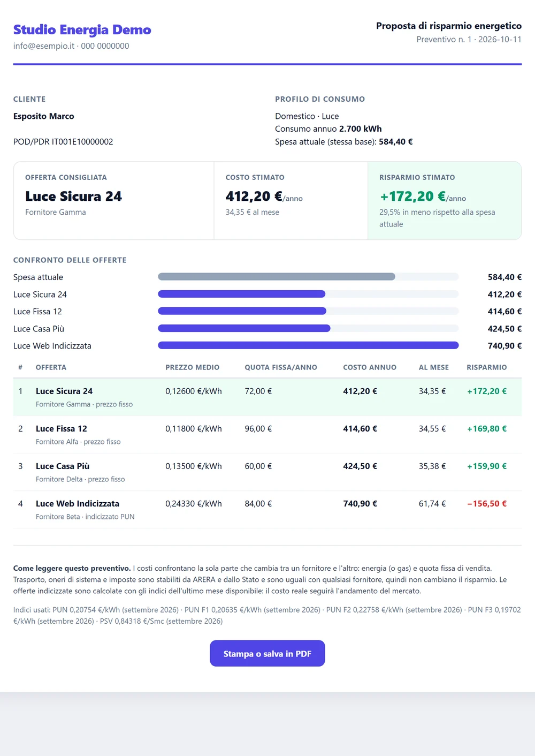
Task: Click the Offerta consigliata Luce Sicura 24 card
Action: point(114,201)
